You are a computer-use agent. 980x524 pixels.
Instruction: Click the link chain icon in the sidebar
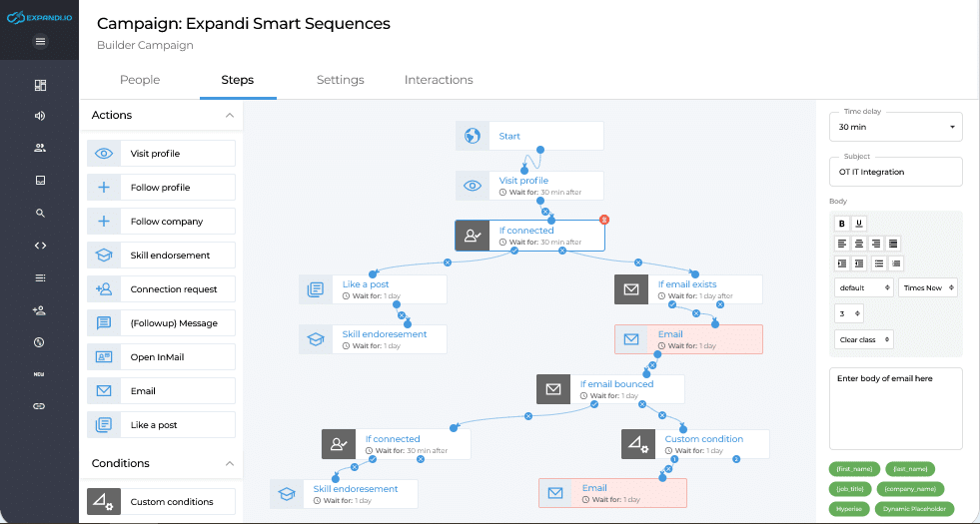(x=39, y=406)
